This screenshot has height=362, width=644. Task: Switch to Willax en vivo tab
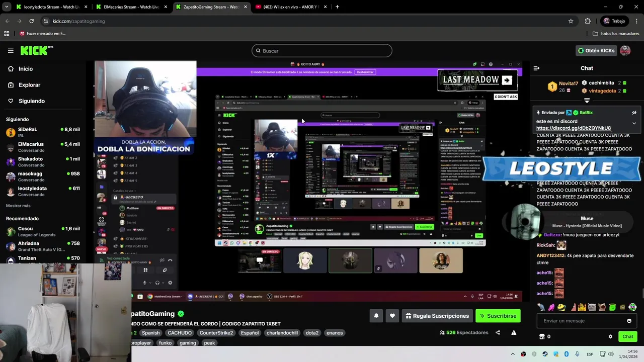[291, 7]
